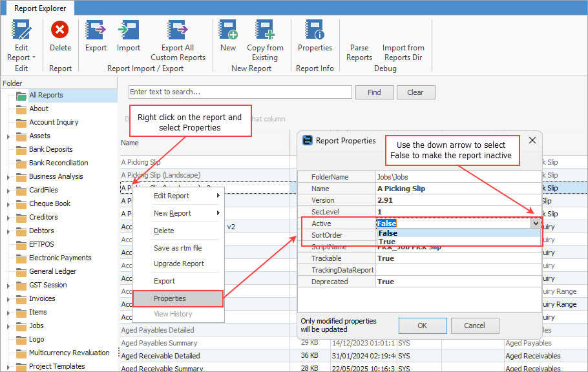The height and width of the screenshot is (372, 588).
Task: Click the Import report icon
Action: click(129, 30)
